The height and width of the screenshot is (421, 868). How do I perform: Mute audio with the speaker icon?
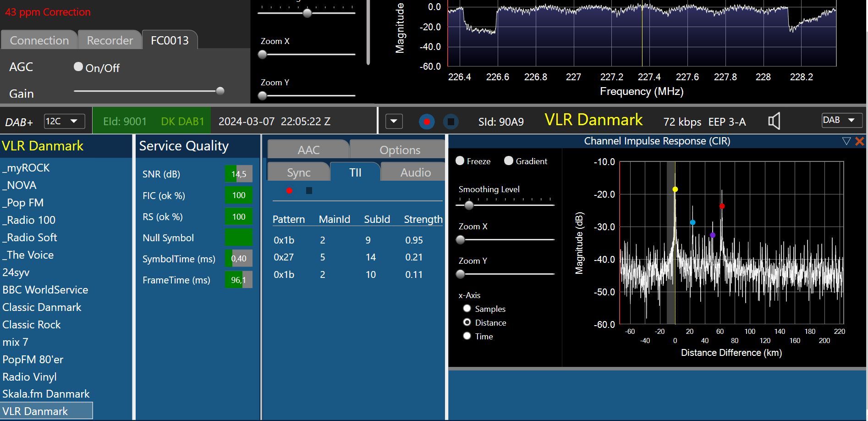pos(774,122)
